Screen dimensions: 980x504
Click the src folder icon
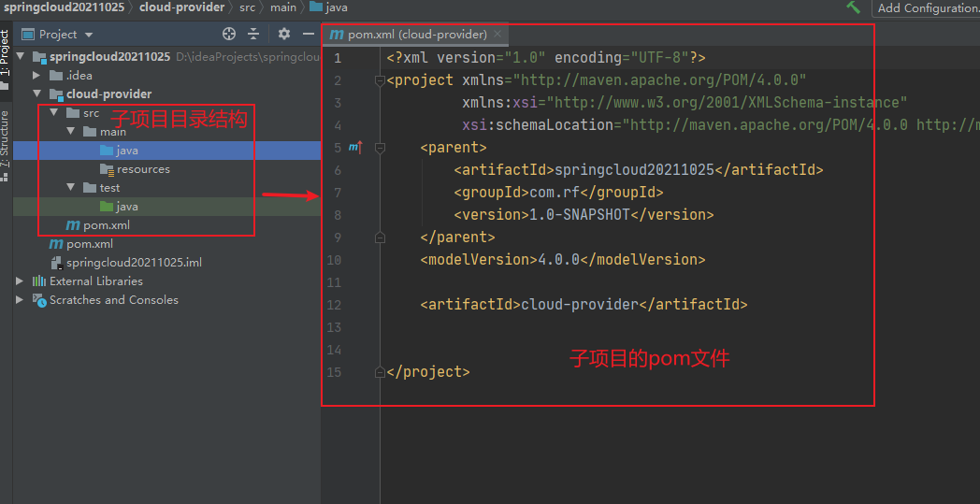[73, 113]
